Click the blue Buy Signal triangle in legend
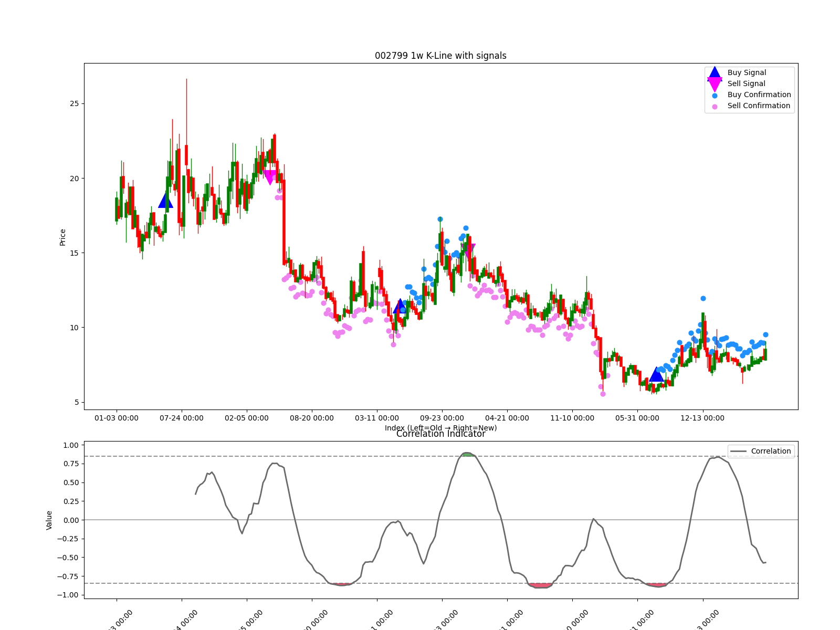 [x=715, y=73]
